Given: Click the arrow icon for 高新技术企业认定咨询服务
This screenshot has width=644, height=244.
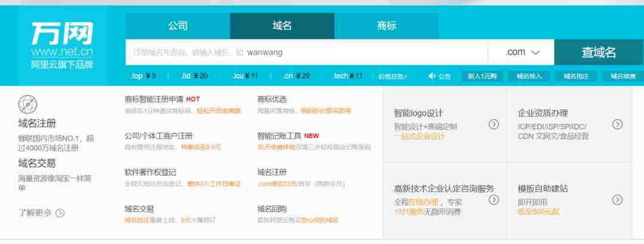Looking at the screenshot, I should tap(494, 200).
